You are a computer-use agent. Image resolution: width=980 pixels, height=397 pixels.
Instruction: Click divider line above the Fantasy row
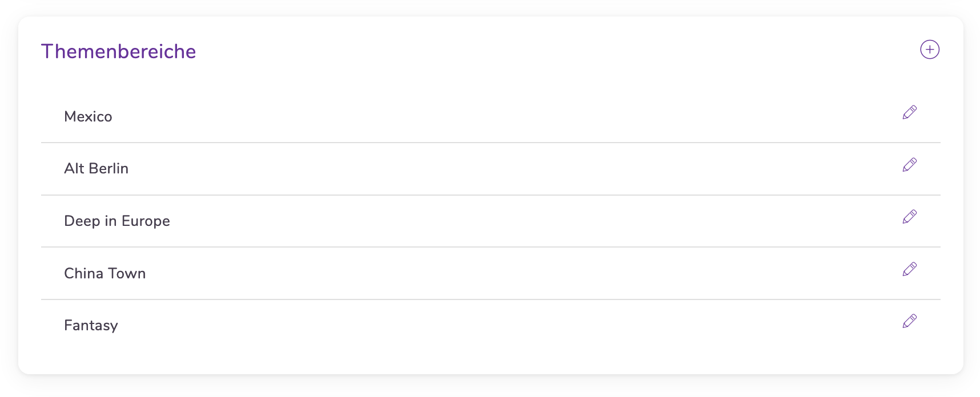490,299
